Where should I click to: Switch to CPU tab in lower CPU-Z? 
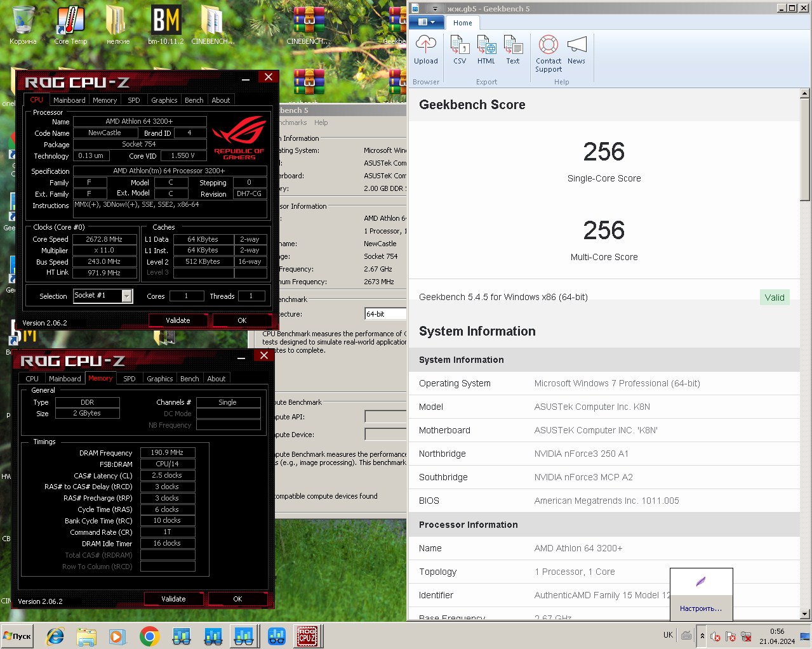point(32,379)
